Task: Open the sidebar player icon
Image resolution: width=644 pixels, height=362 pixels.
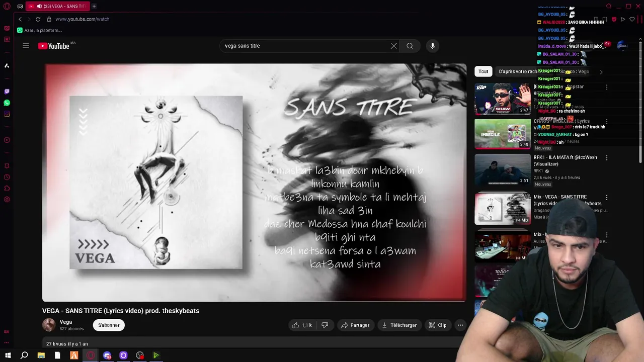Action: 7,140
